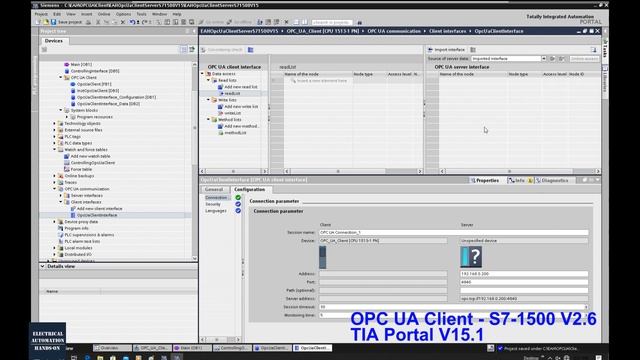This screenshot has height=360, width=640.
Task: Click the Save project toolbar button
Action: coord(66,22)
